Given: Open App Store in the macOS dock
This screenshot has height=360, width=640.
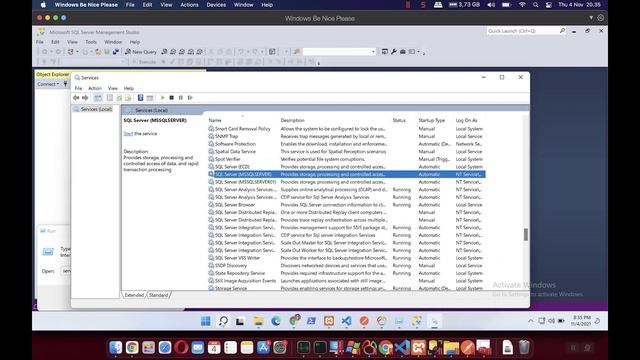Looking at the screenshot, I should [263, 347].
